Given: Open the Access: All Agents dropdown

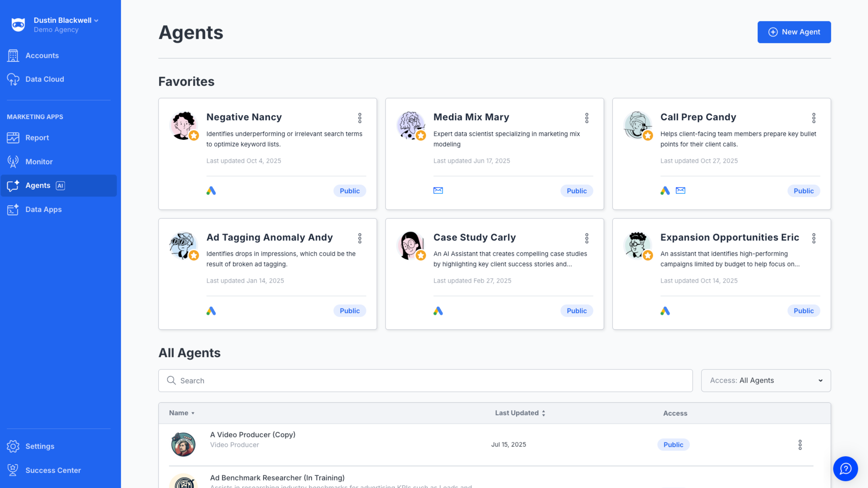Looking at the screenshot, I should [766, 380].
